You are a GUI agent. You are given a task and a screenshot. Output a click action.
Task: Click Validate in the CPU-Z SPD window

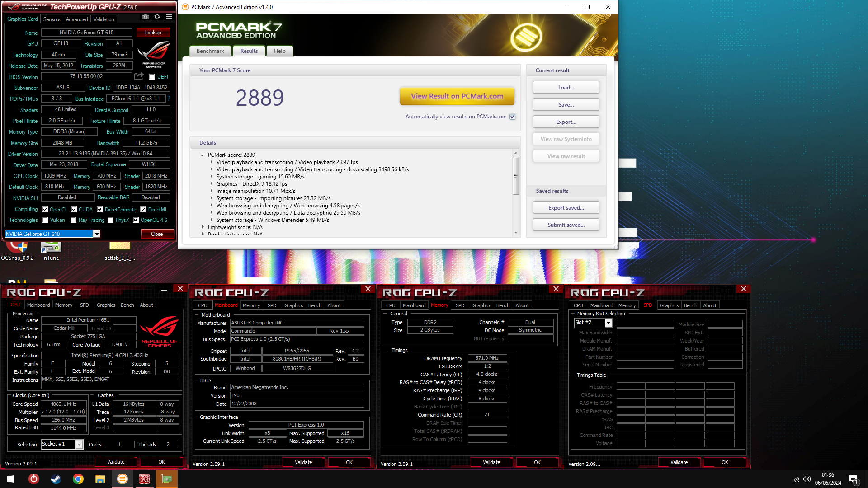(x=679, y=462)
